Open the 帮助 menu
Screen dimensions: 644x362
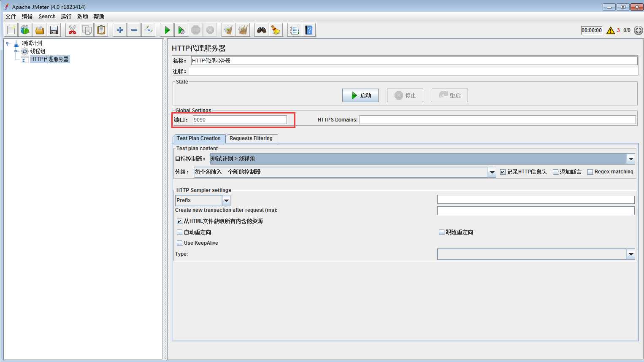click(99, 16)
